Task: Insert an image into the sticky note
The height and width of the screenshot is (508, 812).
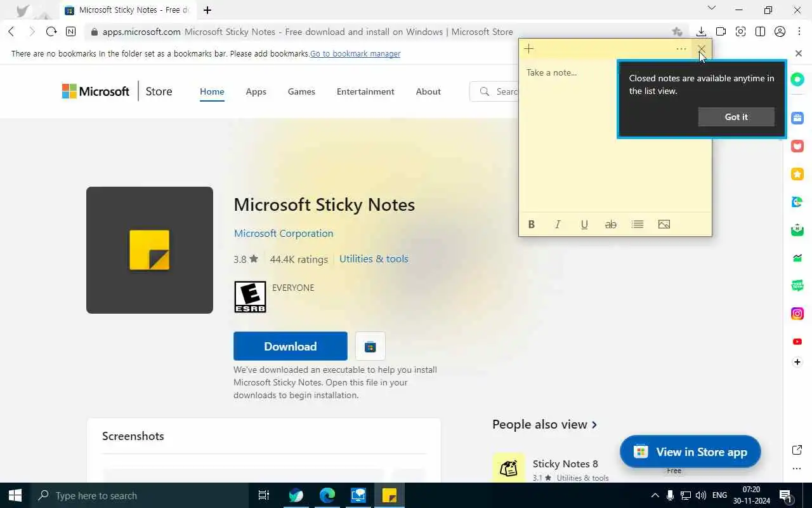Action: (664, 224)
